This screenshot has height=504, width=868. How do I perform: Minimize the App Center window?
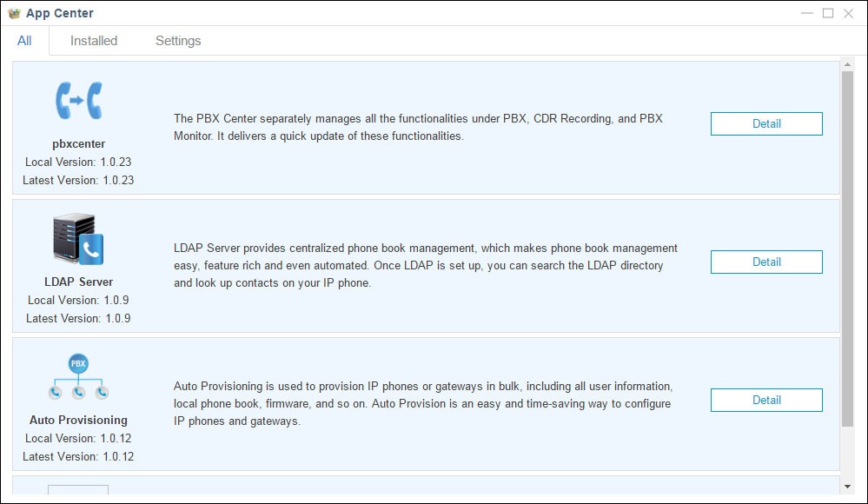[x=807, y=13]
